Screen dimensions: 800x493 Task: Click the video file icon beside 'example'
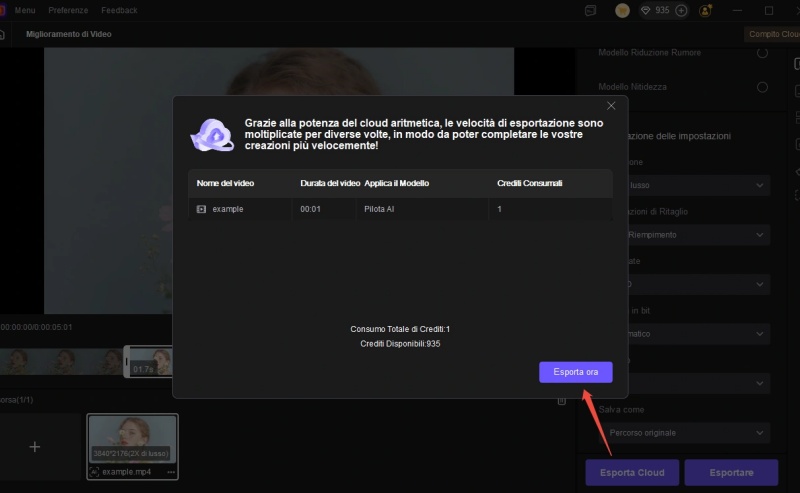[201, 209]
